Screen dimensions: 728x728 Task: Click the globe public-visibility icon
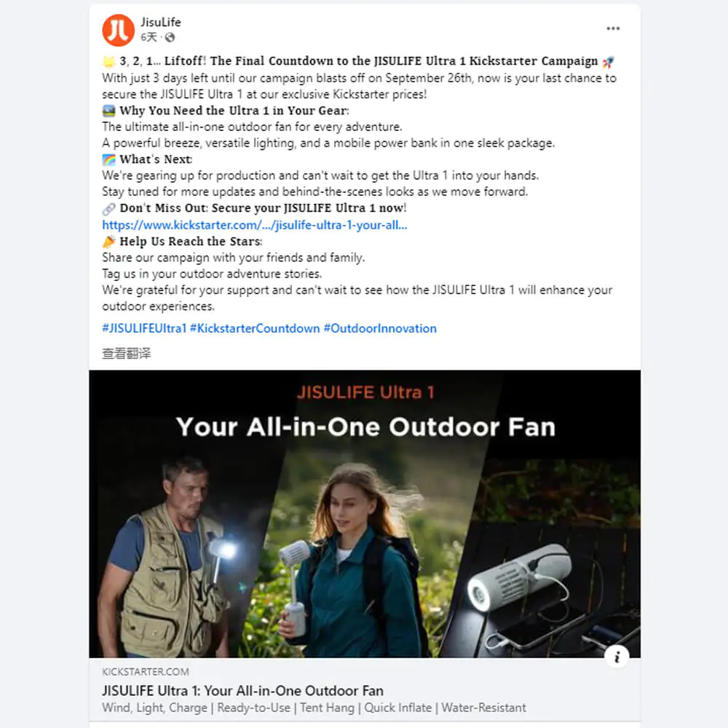tap(170, 38)
